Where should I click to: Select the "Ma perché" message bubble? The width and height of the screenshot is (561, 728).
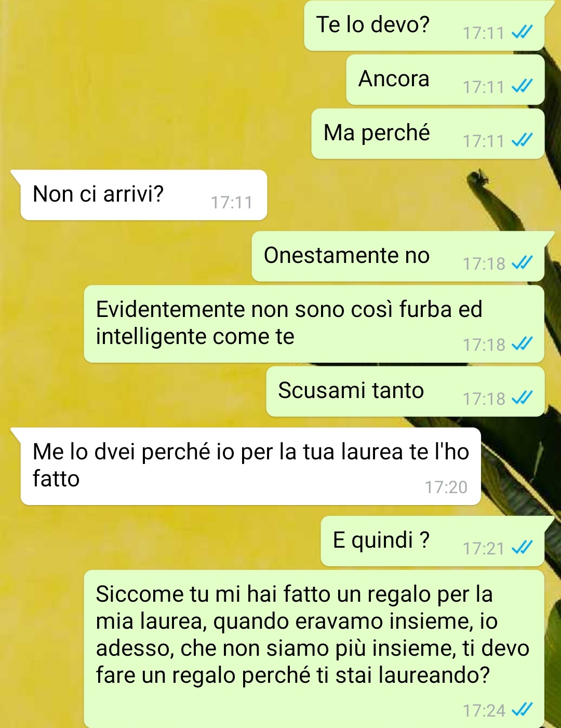(x=428, y=134)
